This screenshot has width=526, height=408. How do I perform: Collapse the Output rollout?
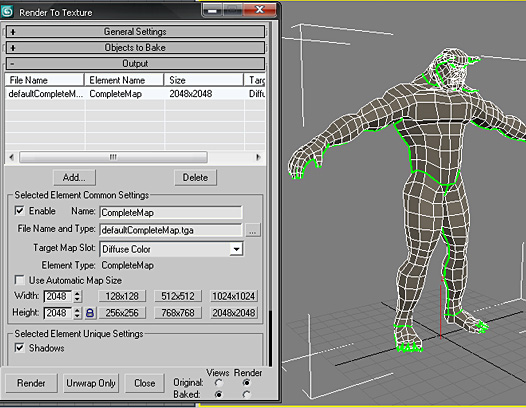click(135, 63)
